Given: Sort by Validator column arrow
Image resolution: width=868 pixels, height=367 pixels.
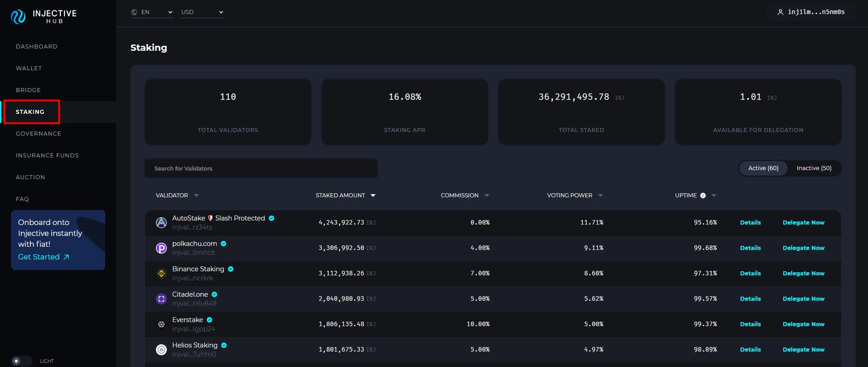Looking at the screenshot, I should pos(196,196).
